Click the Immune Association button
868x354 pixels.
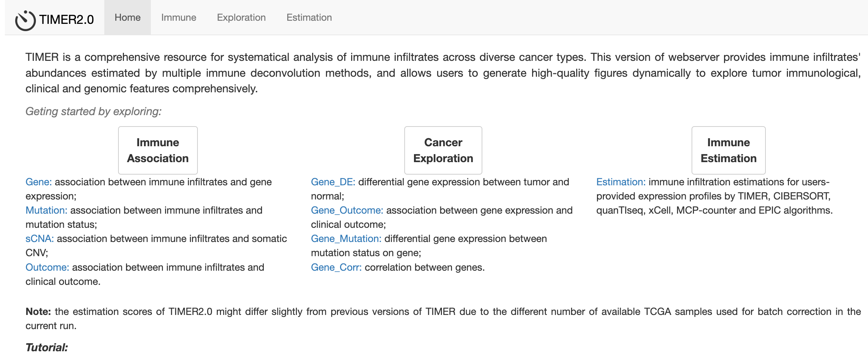coord(158,150)
